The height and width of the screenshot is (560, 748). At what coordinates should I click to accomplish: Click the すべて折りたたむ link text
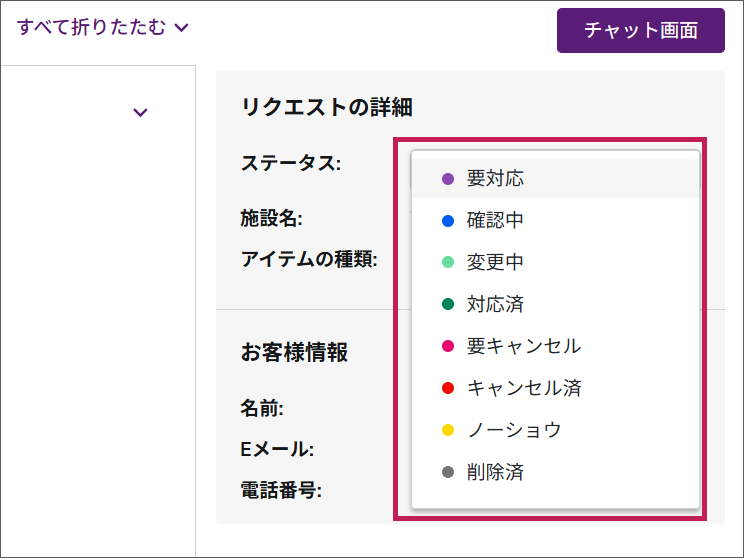[x=91, y=27]
